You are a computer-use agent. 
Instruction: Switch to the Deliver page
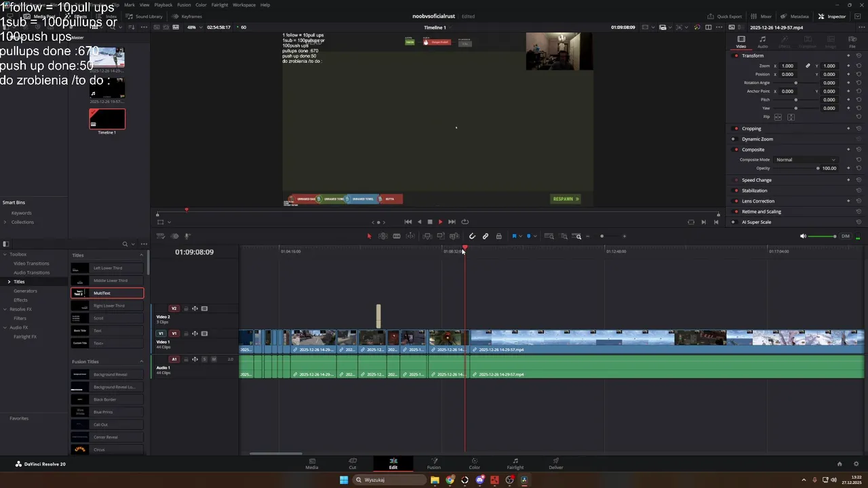[556, 463]
